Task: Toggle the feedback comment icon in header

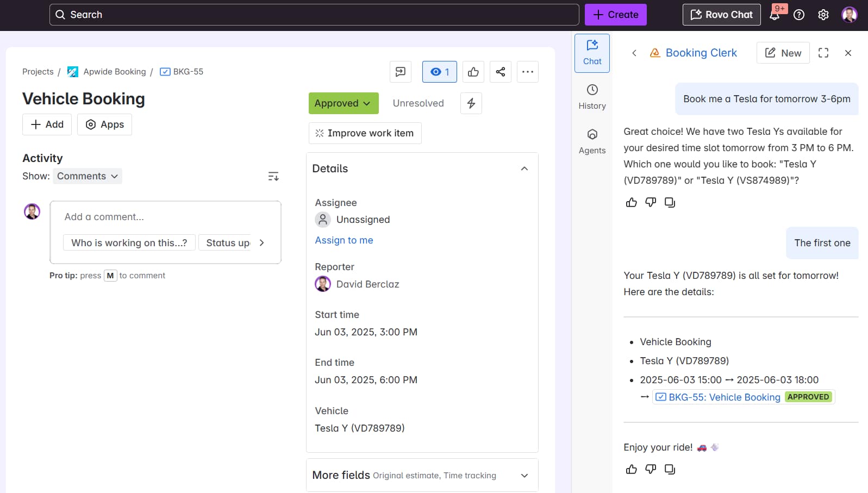Action: point(400,72)
